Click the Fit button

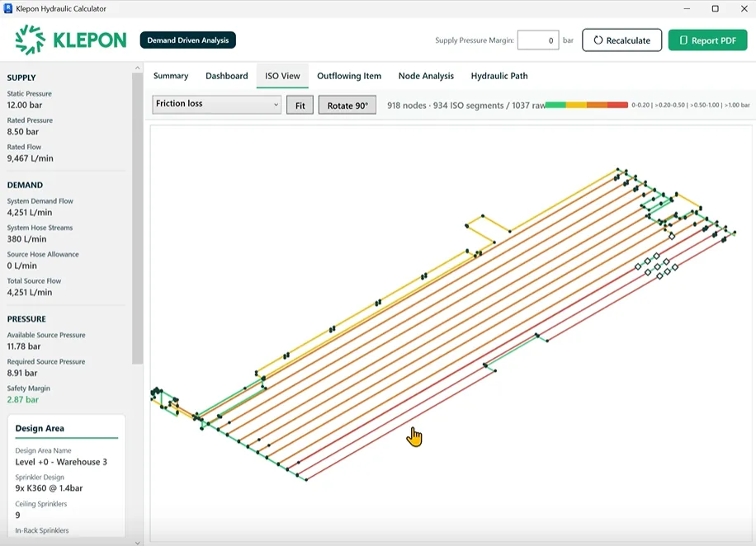pos(300,106)
